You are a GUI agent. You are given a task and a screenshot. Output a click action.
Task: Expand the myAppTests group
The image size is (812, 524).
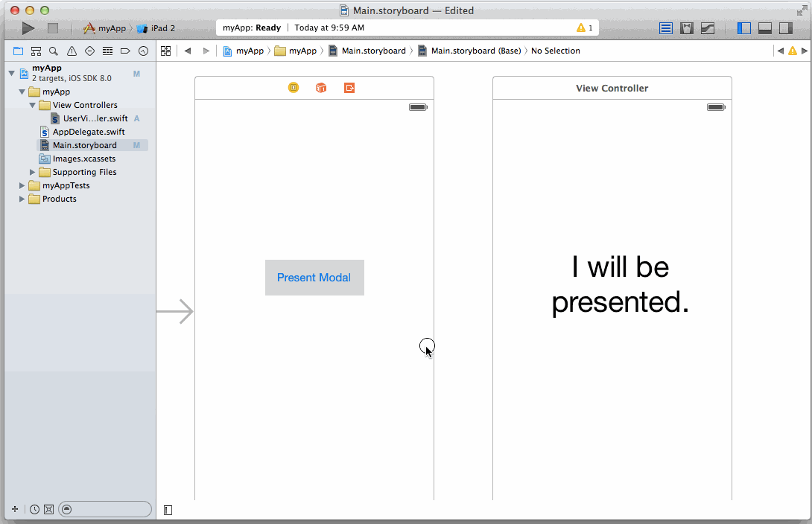click(22, 185)
